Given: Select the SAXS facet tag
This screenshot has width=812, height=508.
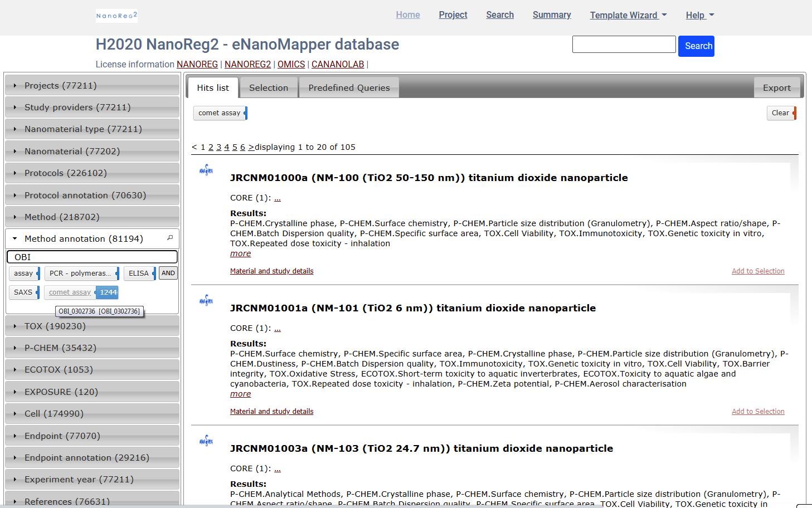Looking at the screenshot, I should [23, 292].
